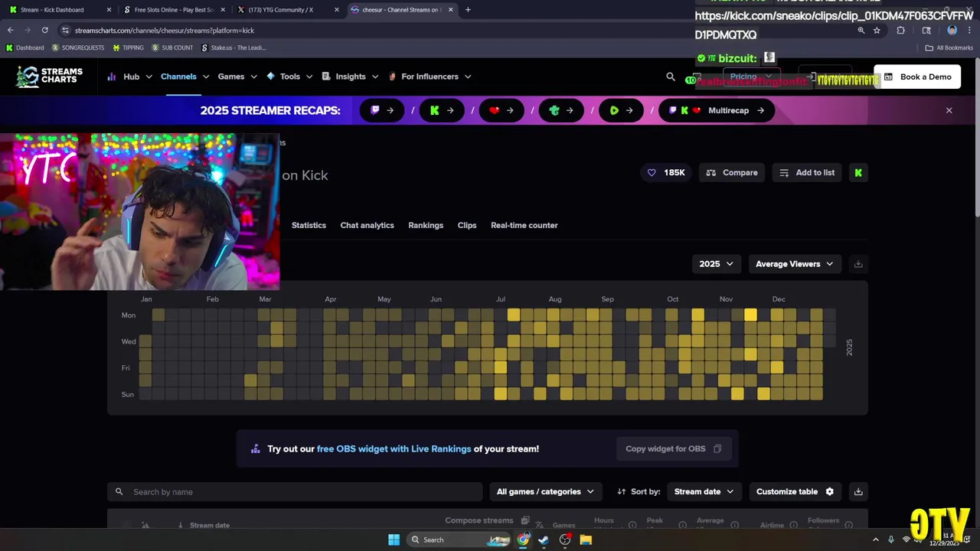Open a new browser tab
The image size is (980, 551).
pyautogui.click(x=468, y=10)
